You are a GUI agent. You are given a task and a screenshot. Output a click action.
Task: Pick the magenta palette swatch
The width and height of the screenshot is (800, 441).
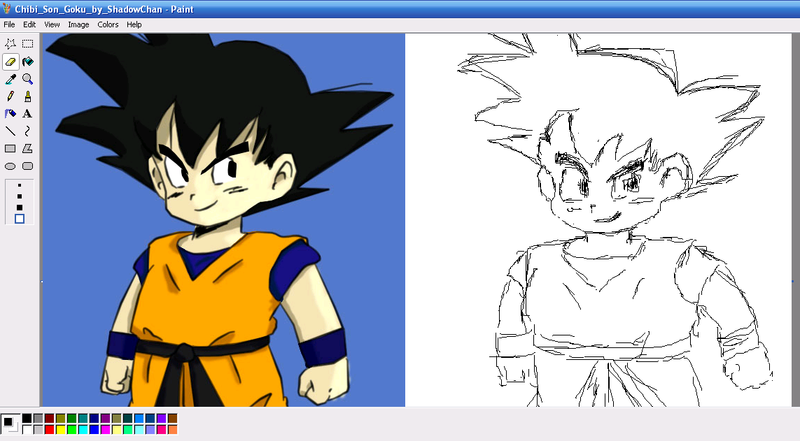tap(105, 429)
